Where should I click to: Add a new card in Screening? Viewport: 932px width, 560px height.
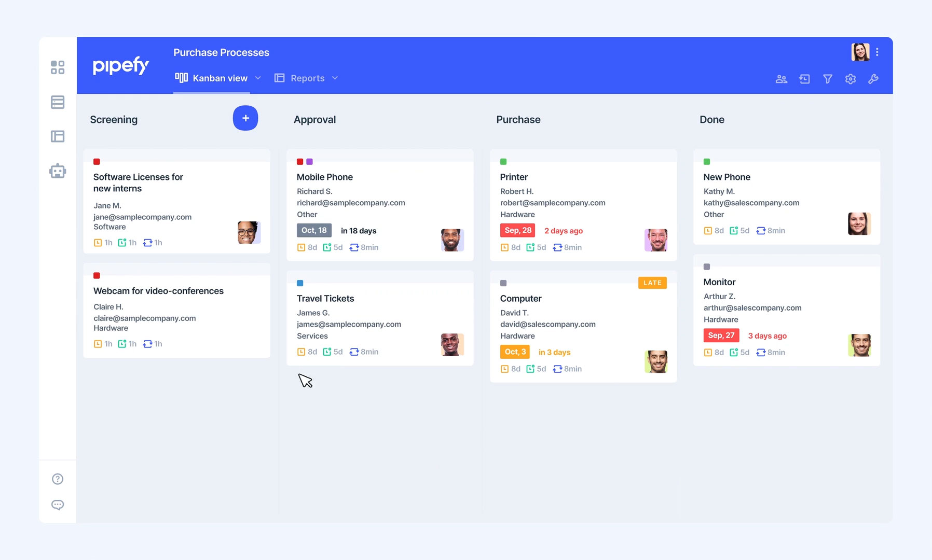coord(245,118)
